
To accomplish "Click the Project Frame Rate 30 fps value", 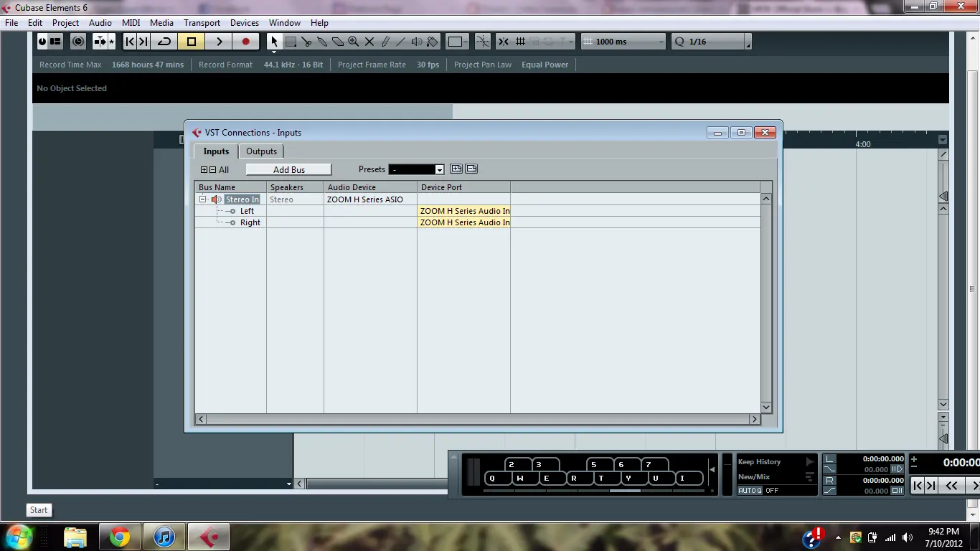I will point(428,65).
